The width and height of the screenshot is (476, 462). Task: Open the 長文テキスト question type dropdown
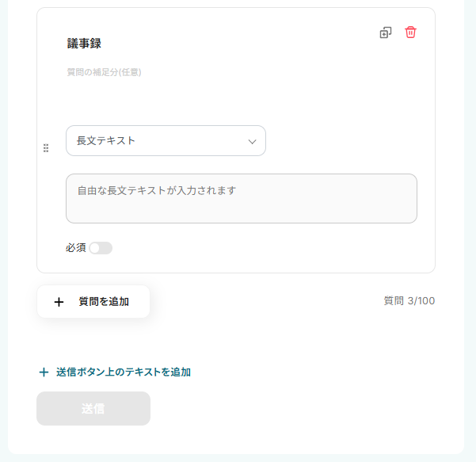click(x=166, y=141)
